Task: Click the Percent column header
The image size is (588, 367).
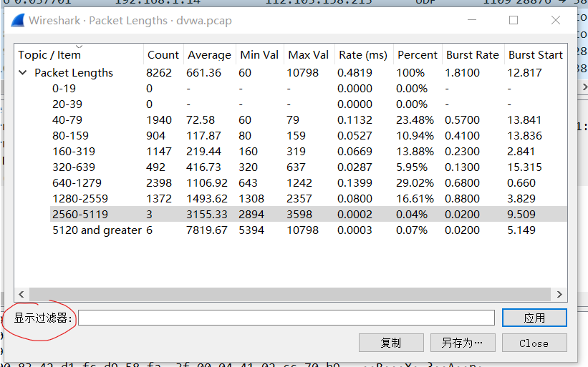Action: coord(418,54)
